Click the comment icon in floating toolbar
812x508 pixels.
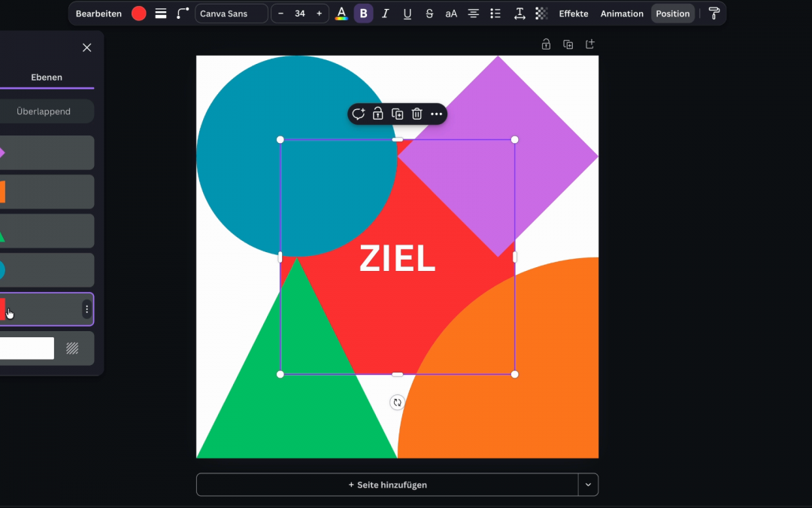tap(359, 114)
